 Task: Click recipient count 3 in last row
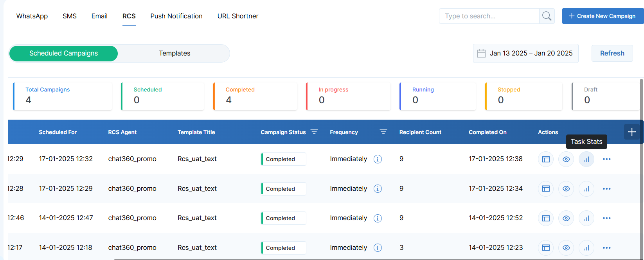pos(401,247)
